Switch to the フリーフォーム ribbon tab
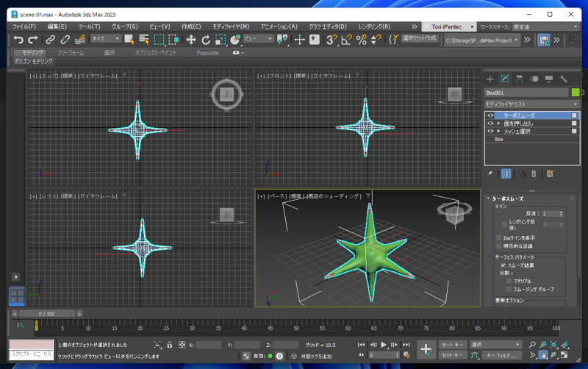This screenshot has height=369, width=588. coord(71,52)
